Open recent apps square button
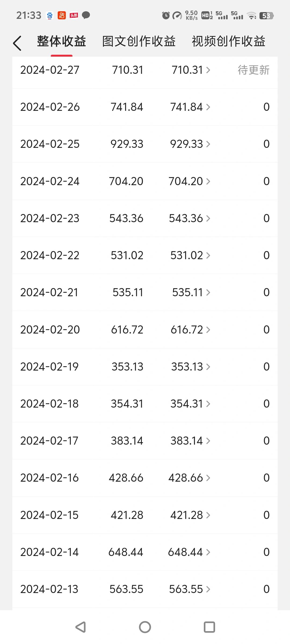The image size is (290, 644). 209,627
